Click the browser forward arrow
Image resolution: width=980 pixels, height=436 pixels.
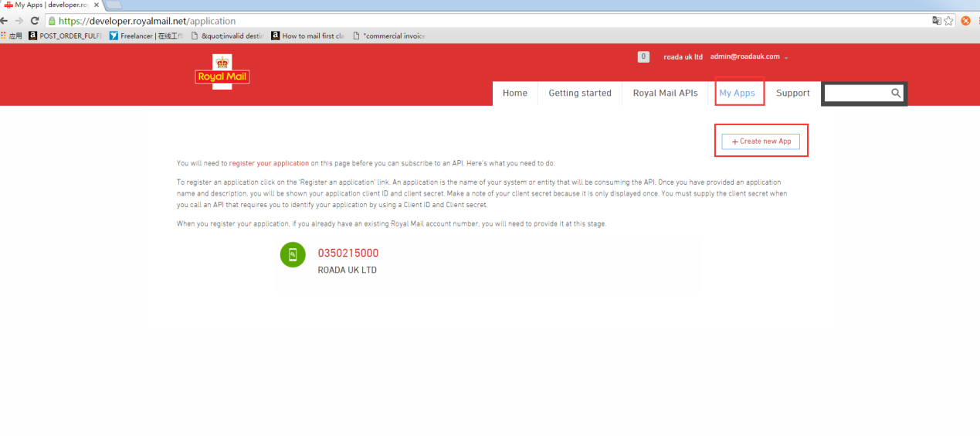(19, 21)
